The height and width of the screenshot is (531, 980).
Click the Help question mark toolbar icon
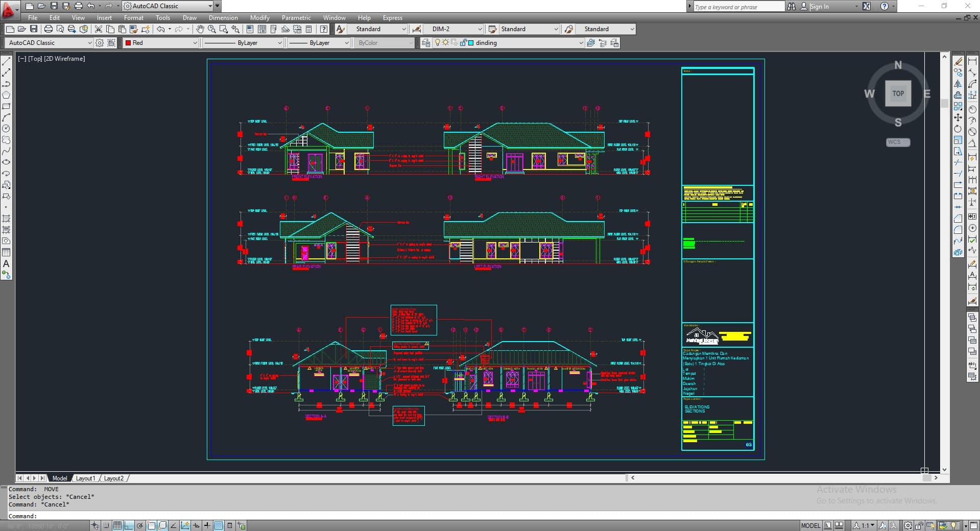[x=324, y=29]
